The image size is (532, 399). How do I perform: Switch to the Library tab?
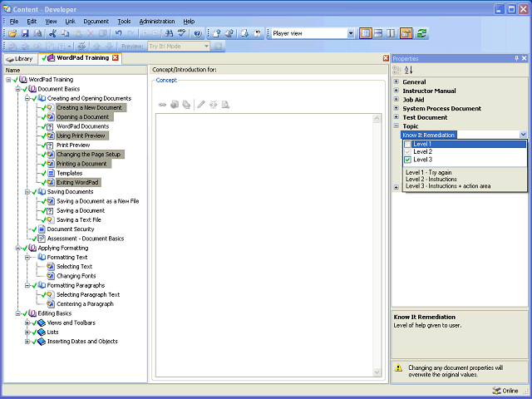click(20, 59)
